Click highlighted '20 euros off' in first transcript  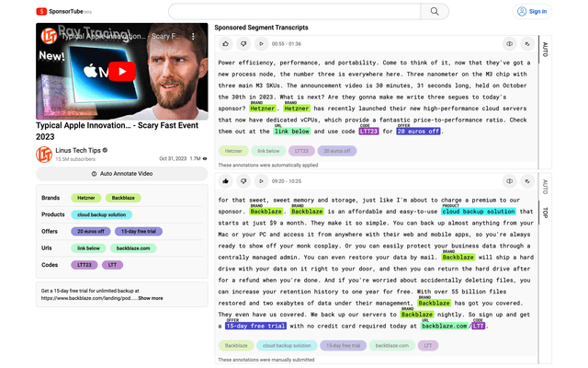tap(419, 132)
